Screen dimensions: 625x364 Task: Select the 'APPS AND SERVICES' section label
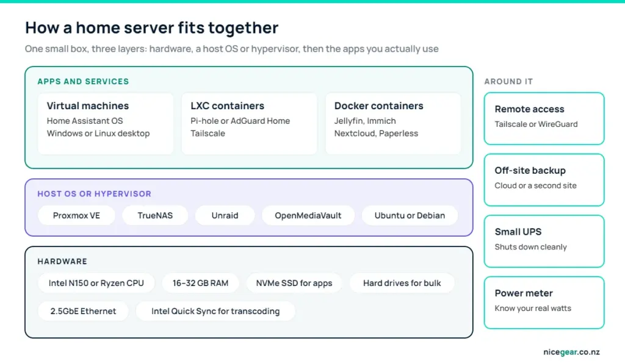(x=83, y=82)
